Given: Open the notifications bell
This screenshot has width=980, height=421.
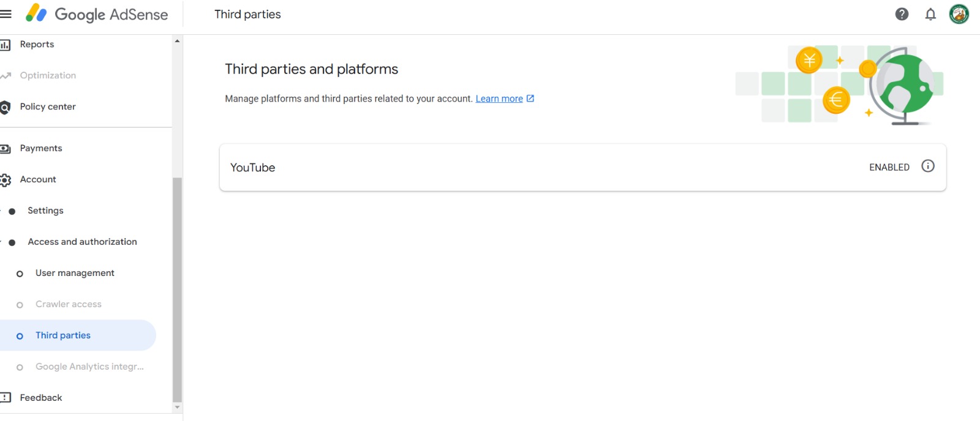Looking at the screenshot, I should coord(930,14).
